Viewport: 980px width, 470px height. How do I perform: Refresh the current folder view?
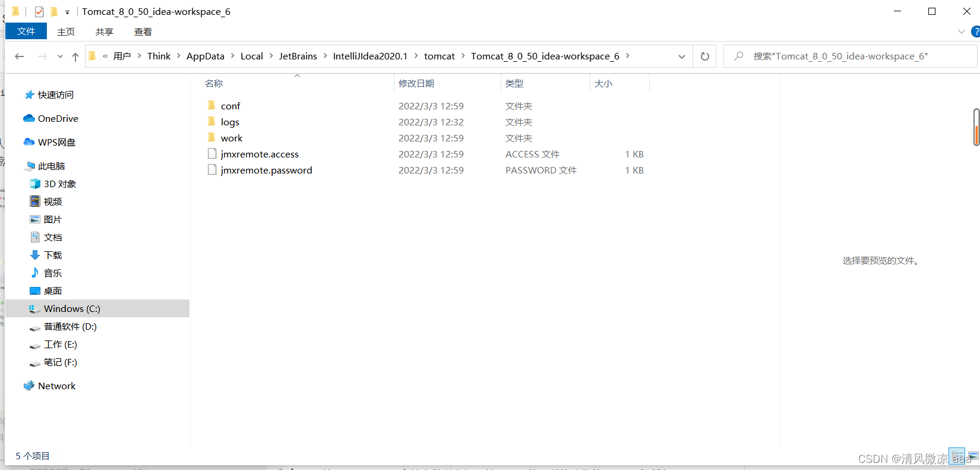click(x=705, y=56)
